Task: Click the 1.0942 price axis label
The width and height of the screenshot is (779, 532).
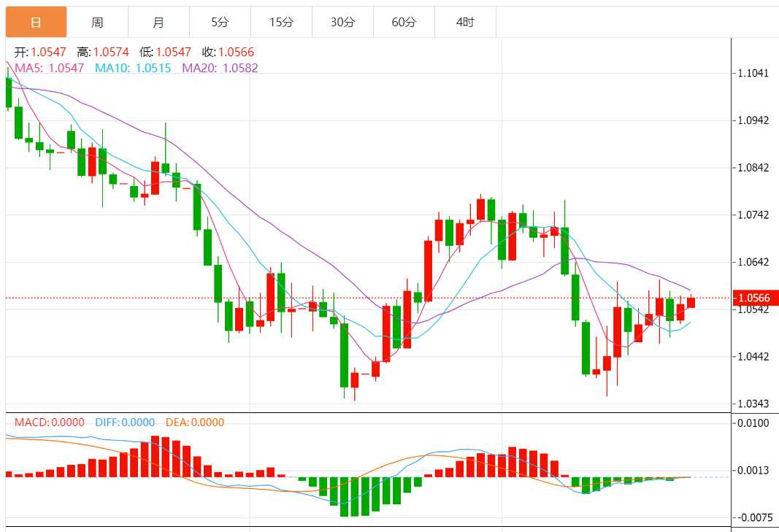Action: 753,120
